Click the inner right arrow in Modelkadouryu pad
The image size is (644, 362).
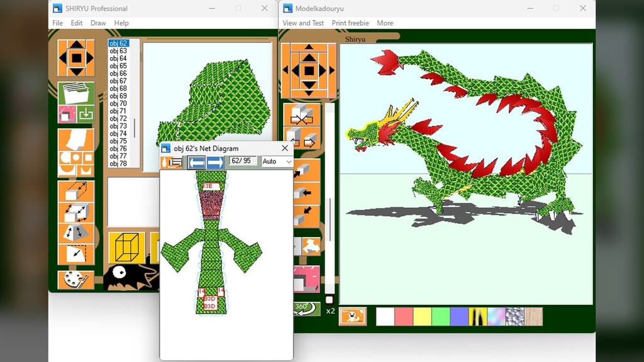[x=322, y=70]
